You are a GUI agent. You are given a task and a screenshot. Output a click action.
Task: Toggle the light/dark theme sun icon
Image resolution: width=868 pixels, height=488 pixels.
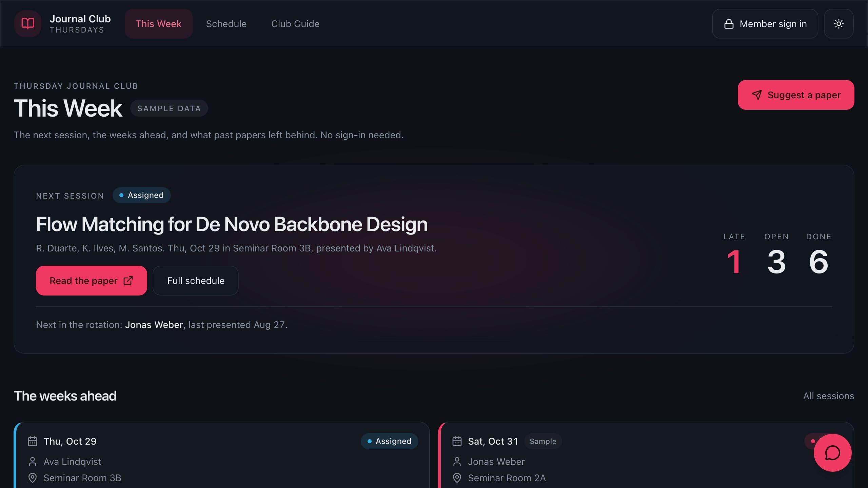pyautogui.click(x=839, y=24)
